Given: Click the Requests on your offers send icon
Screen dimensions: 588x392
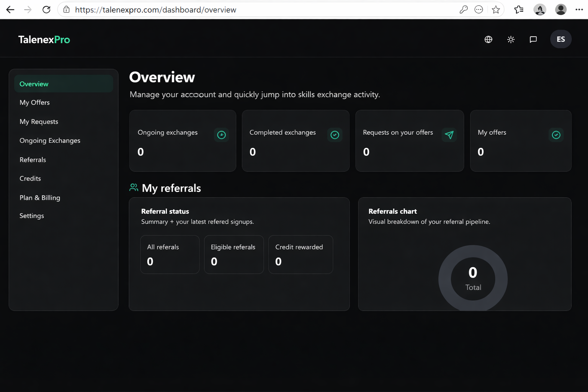Looking at the screenshot, I should pos(449,135).
